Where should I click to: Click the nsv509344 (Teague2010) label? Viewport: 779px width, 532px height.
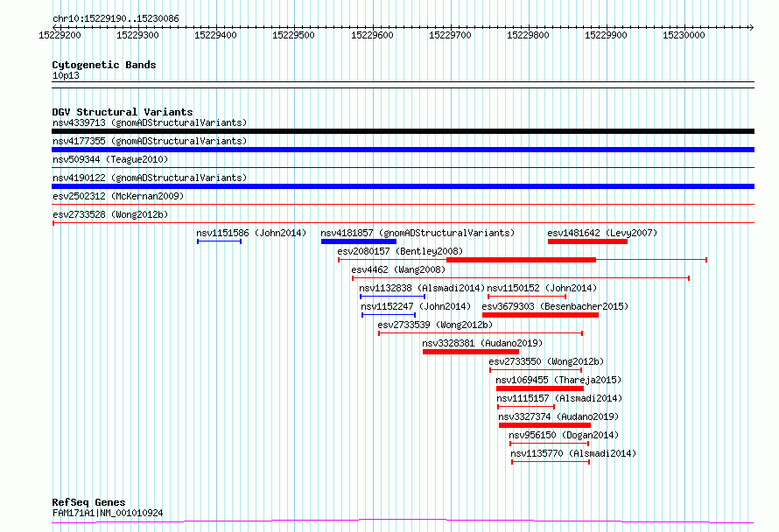110,159
